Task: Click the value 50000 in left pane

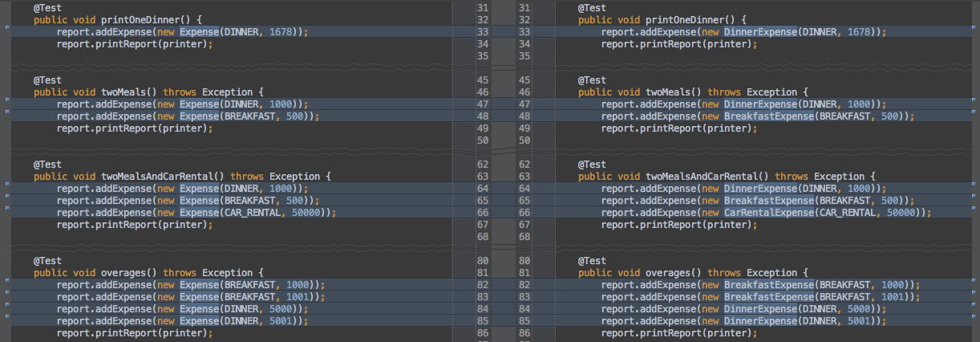Action: (305, 212)
